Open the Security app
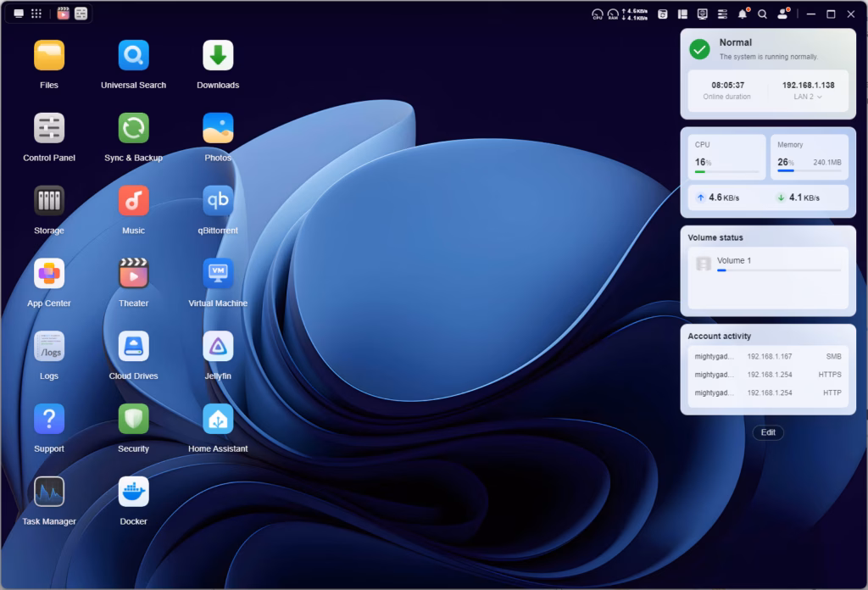This screenshot has width=868, height=590. (134, 420)
